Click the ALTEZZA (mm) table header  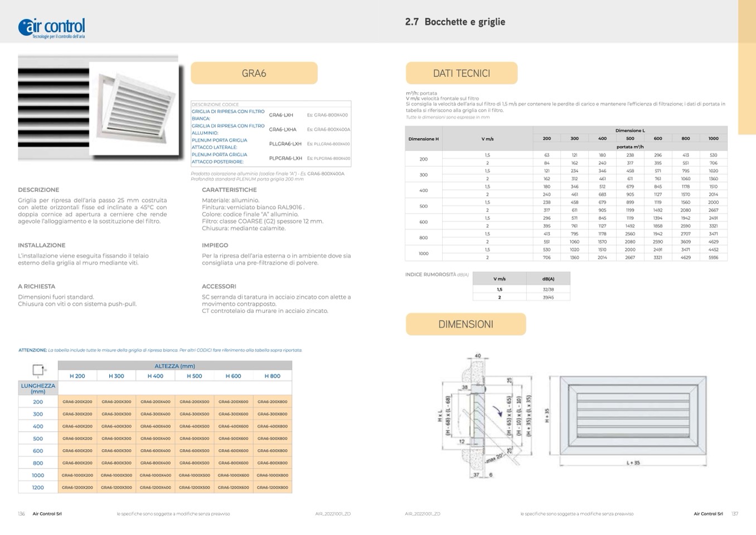(x=175, y=366)
